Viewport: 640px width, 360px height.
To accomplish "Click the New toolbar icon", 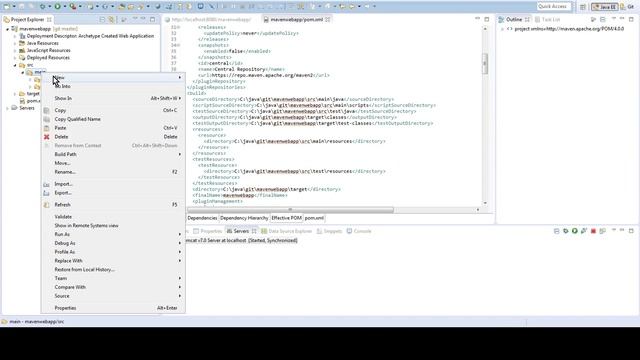I will point(7,6).
